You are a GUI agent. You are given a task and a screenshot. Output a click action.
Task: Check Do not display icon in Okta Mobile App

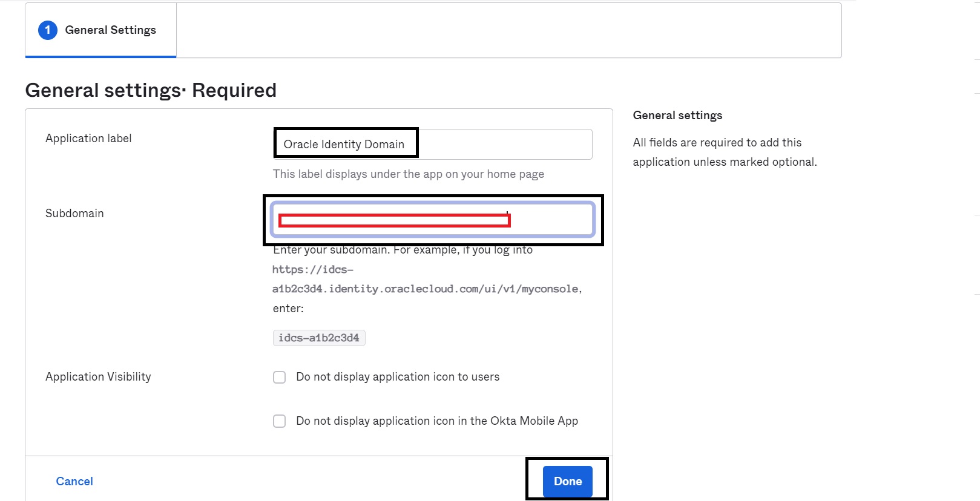click(279, 421)
